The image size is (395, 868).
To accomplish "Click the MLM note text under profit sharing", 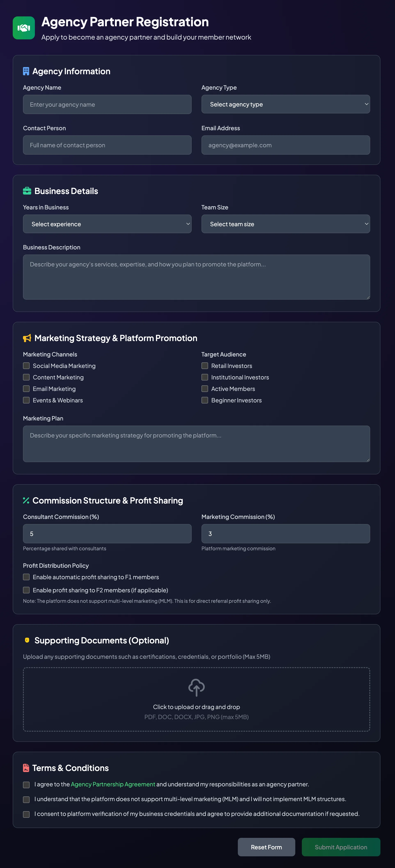I will 147,601.
